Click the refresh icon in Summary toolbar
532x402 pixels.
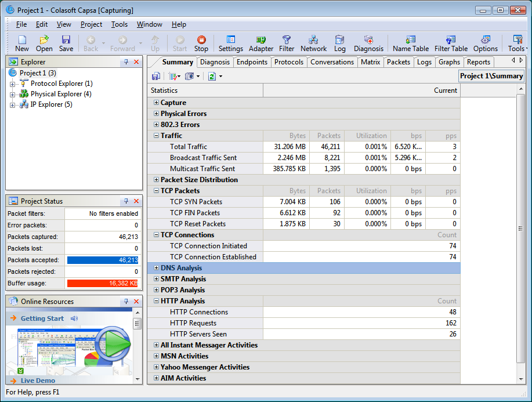click(212, 77)
